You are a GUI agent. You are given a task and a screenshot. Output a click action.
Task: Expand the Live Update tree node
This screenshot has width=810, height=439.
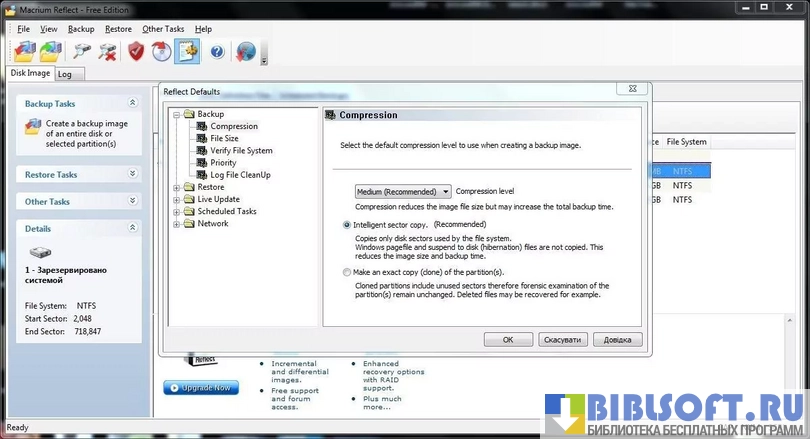point(177,200)
